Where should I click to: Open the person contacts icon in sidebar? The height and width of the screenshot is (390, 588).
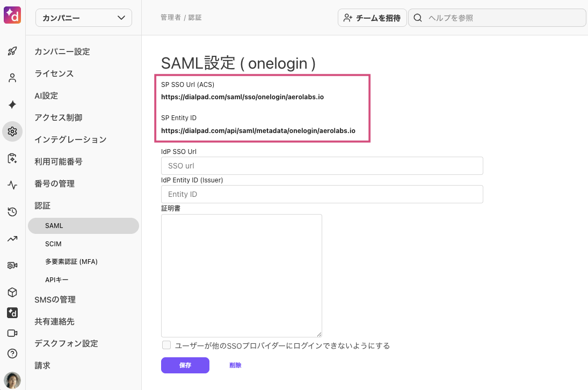pos(12,78)
